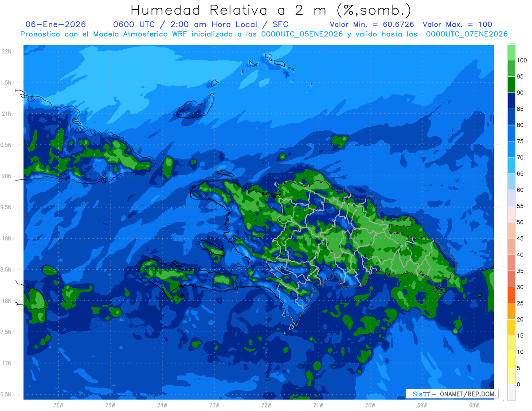Click the legend value '85'
The width and height of the screenshot is (532, 411).
(520, 109)
